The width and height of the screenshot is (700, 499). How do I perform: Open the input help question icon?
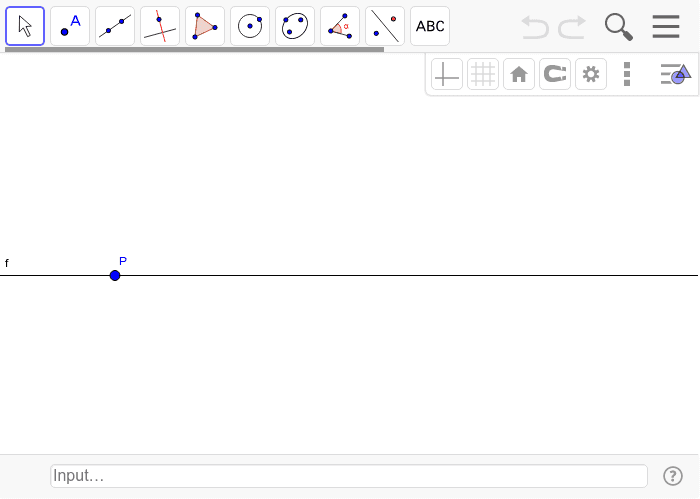click(x=673, y=476)
